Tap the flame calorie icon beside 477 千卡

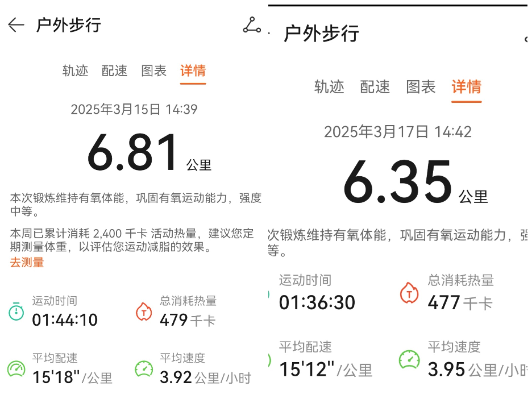click(409, 293)
